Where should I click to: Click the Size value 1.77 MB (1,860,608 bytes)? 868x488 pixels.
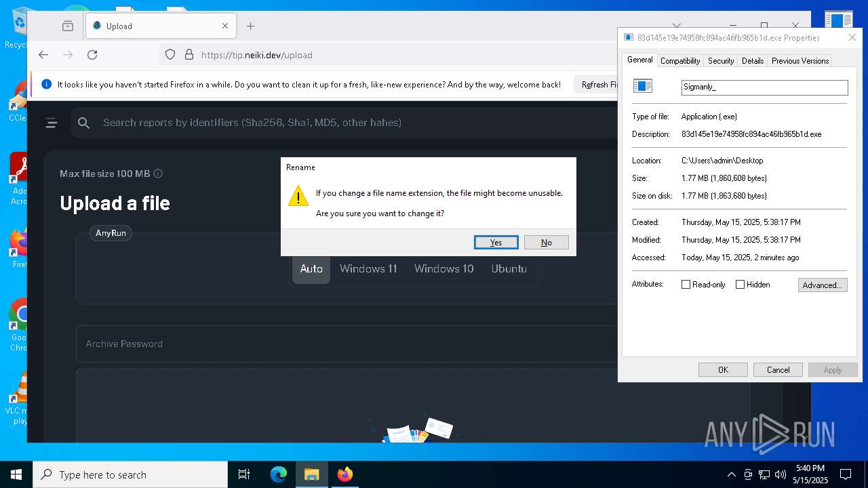(x=724, y=178)
